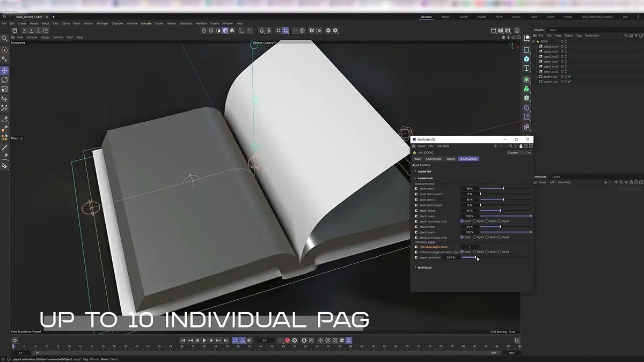The image size is (644, 362).
Task: Select stack1_null3 in the object tree
Action: click(x=551, y=67)
